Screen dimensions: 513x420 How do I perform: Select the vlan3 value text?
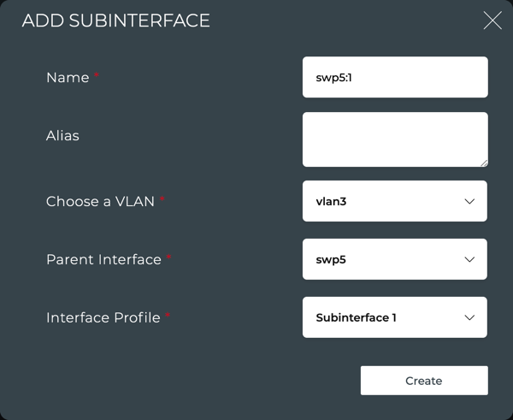click(x=331, y=202)
